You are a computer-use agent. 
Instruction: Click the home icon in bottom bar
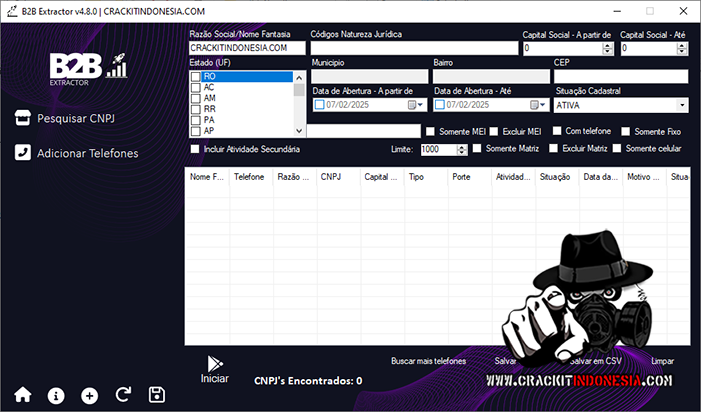click(x=23, y=395)
